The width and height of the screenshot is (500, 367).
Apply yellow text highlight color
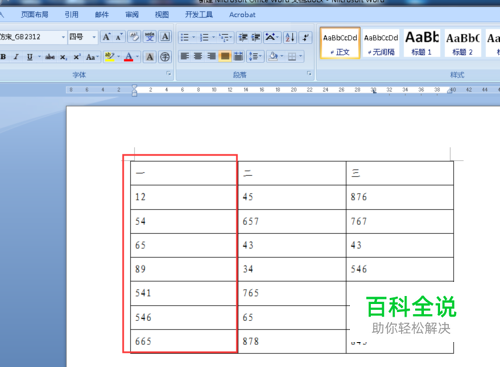click(x=109, y=57)
